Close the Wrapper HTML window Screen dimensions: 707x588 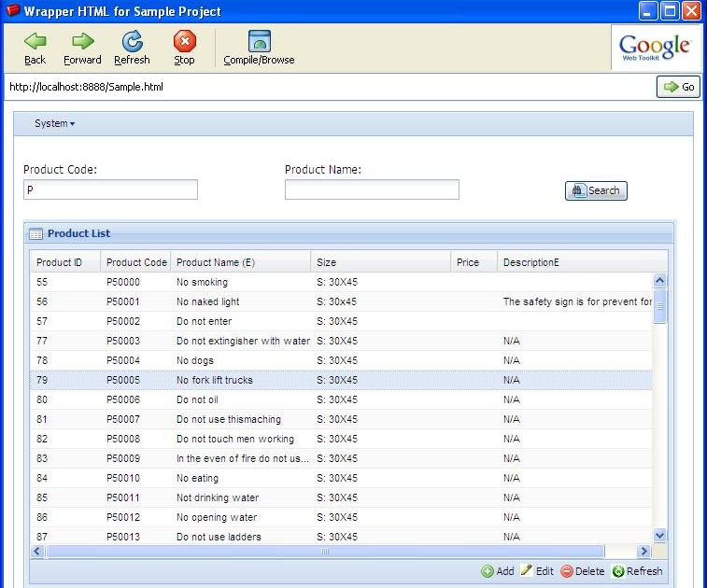pos(692,11)
